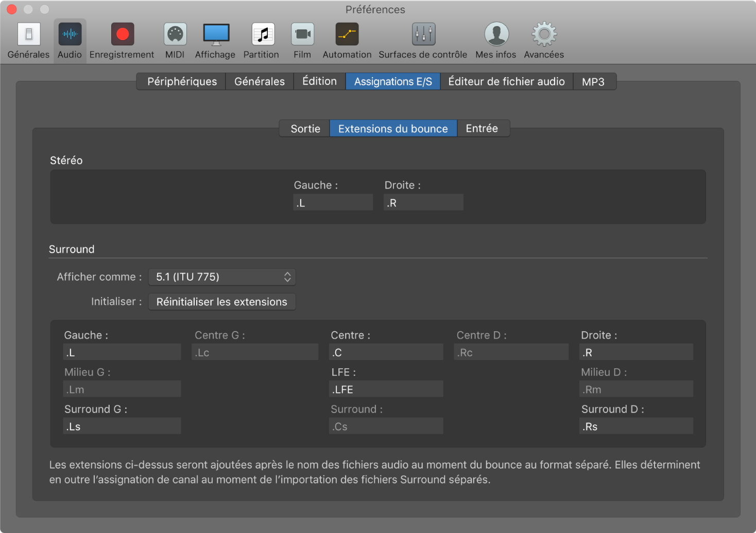Select the Assignations E/S tab
The height and width of the screenshot is (533, 756).
[393, 81]
